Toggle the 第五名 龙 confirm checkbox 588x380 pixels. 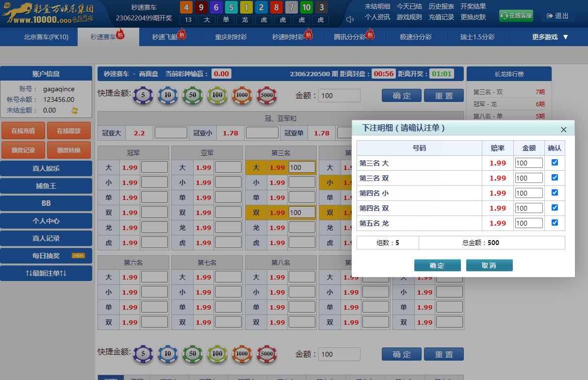click(x=555, y=223)
